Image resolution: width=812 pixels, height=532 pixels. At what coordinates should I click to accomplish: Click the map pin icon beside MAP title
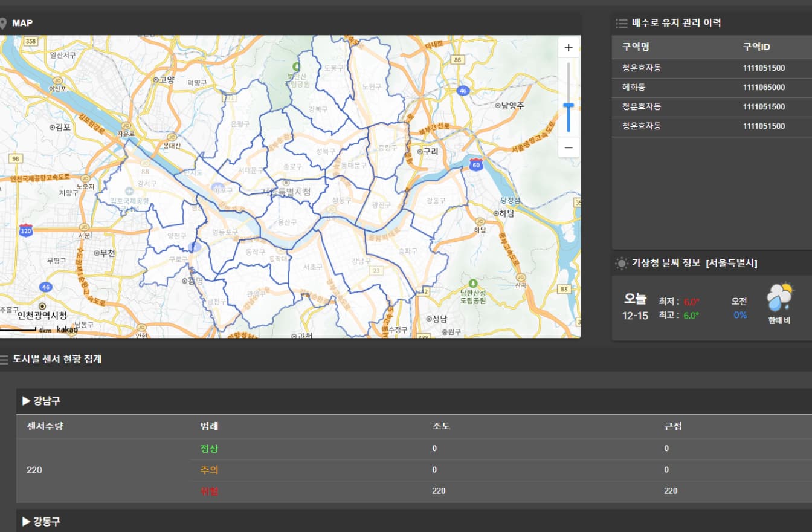pos(3,24)
